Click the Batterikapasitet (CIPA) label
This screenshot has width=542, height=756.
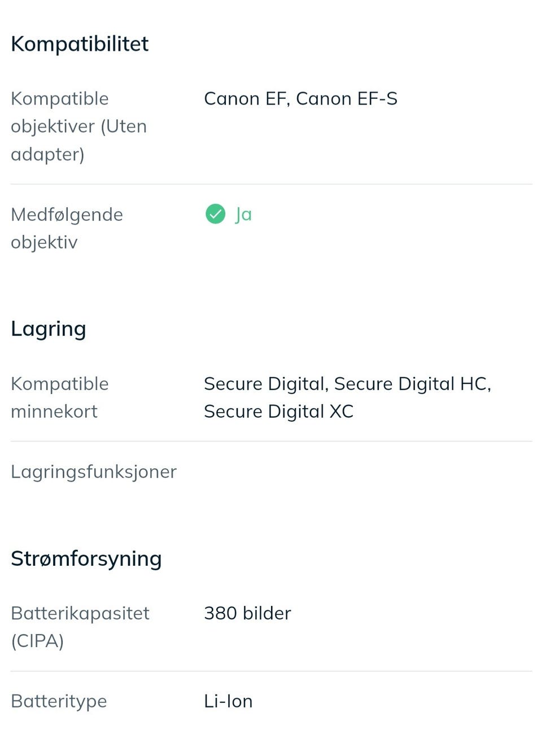coord(80,627)
